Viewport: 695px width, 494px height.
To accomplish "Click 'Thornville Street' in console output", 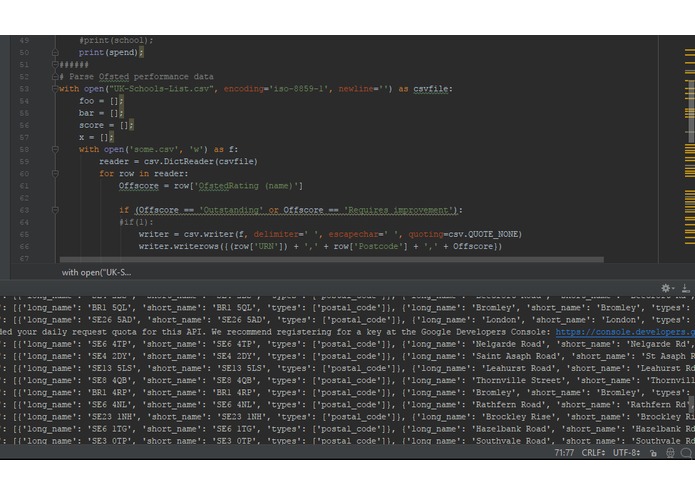I will pos(519,380).
